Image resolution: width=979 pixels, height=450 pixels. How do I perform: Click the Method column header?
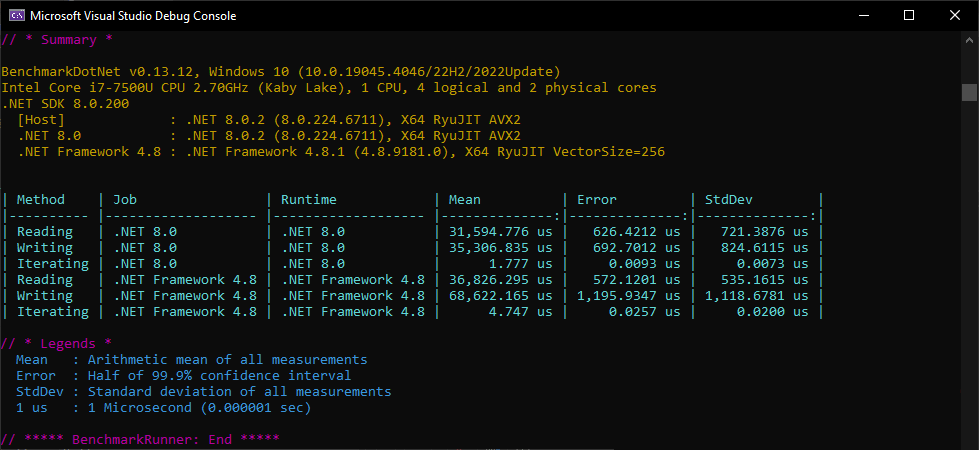click(41, 200)
